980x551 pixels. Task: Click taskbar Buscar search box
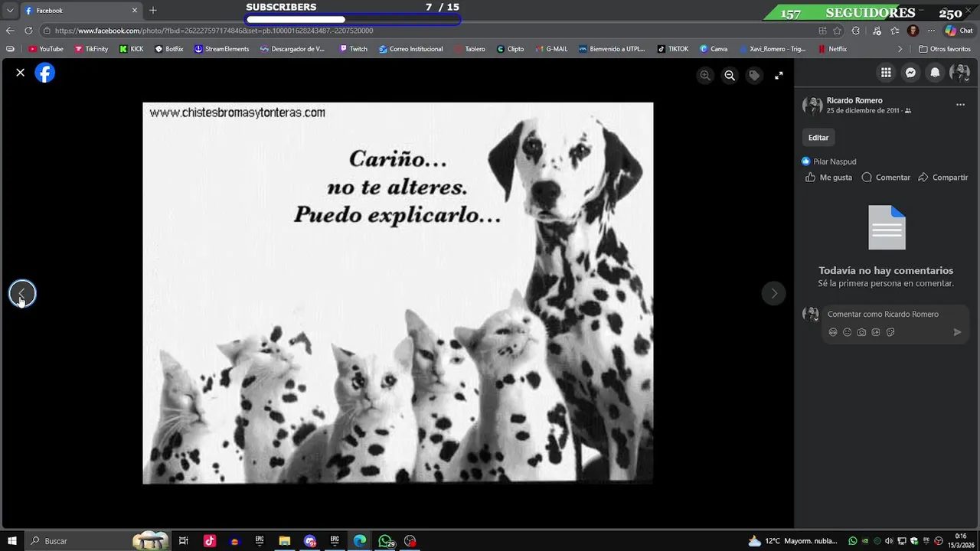pyautogui.click(x=98, y=541)
